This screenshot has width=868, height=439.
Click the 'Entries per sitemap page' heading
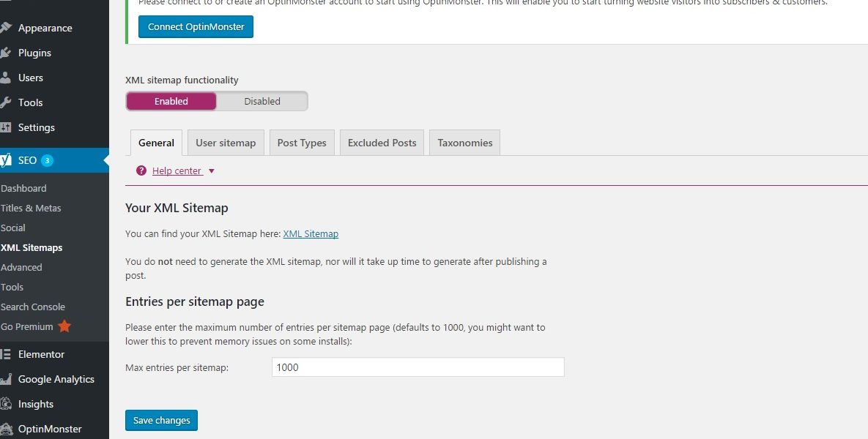[x=195, y=302]
